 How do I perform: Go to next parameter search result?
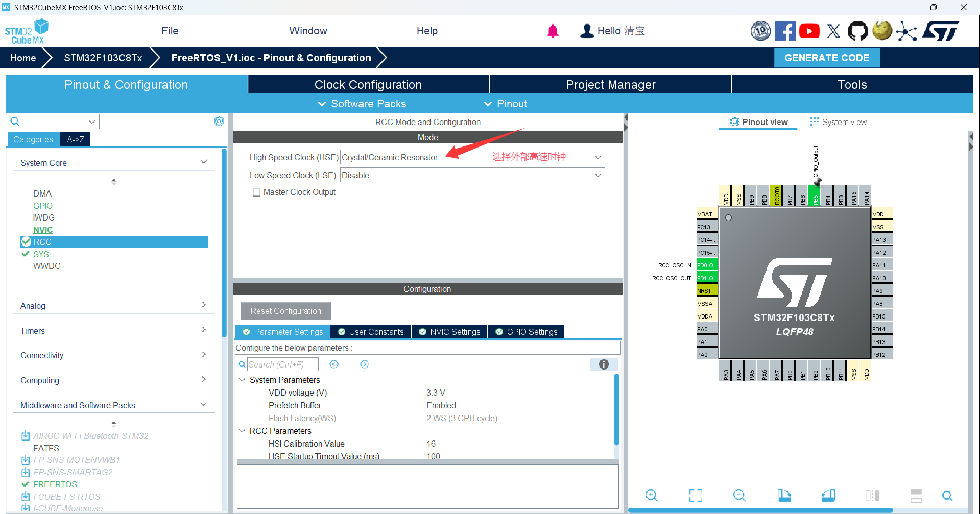click(364, 364)
